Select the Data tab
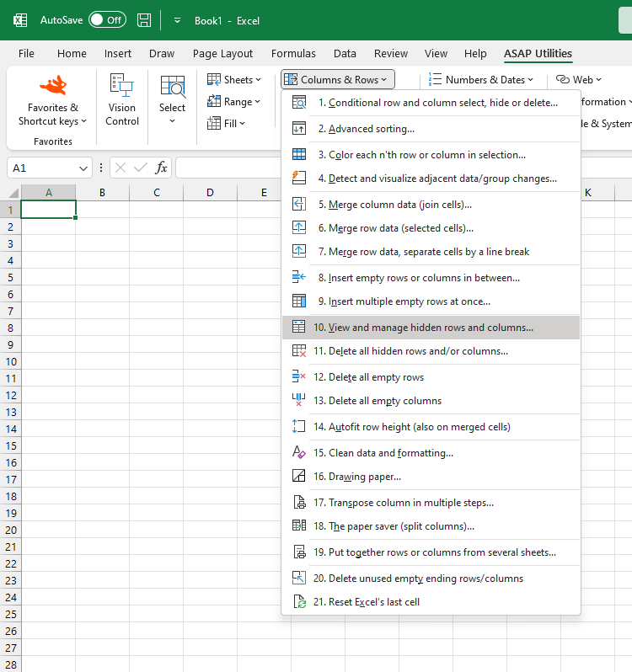Viewport: 632px width, 672px height. click(x=345, y=54)
